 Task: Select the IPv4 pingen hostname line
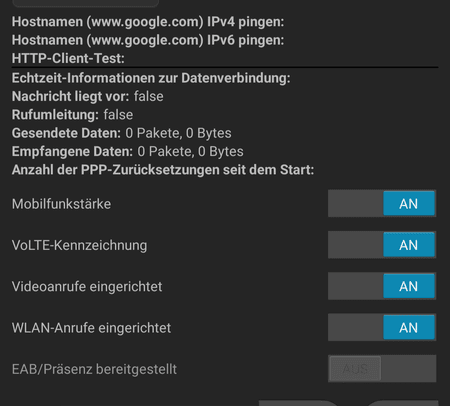coord(148,22)
